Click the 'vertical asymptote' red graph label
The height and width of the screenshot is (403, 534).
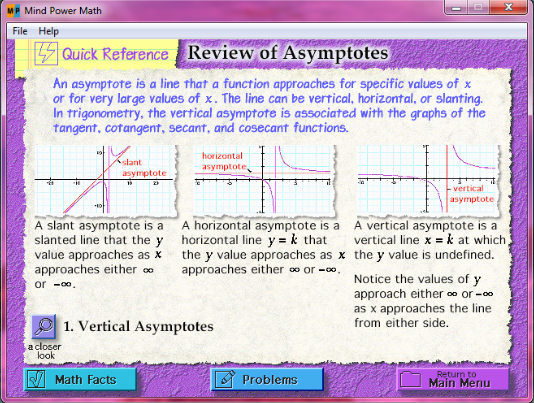pyautogui.click(x=472, y=193)
